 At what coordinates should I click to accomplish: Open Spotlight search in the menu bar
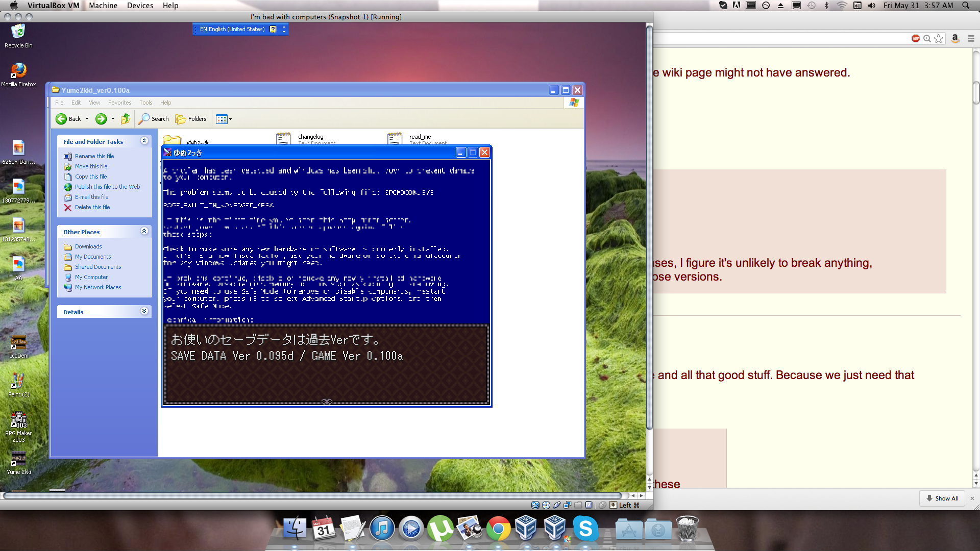[966, 6]
